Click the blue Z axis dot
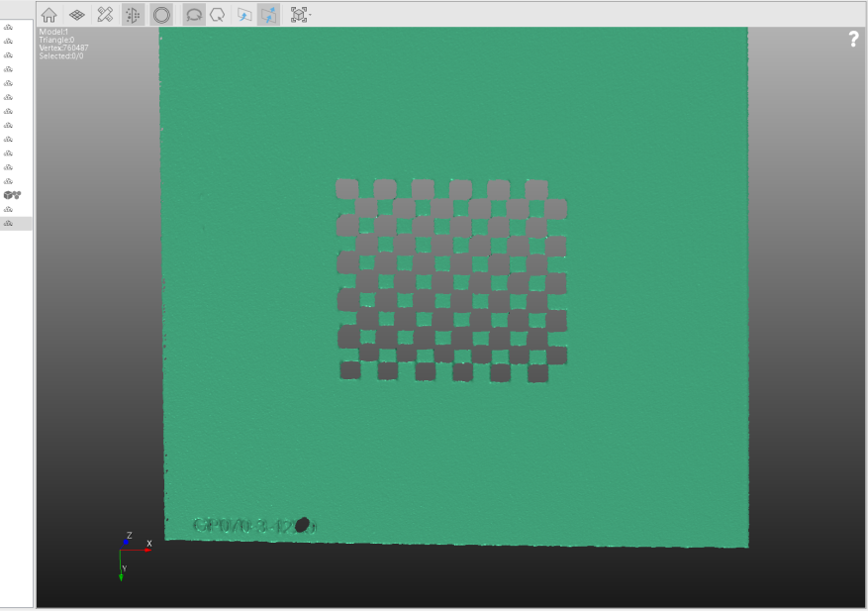The image size is (868, 611). 127,542
